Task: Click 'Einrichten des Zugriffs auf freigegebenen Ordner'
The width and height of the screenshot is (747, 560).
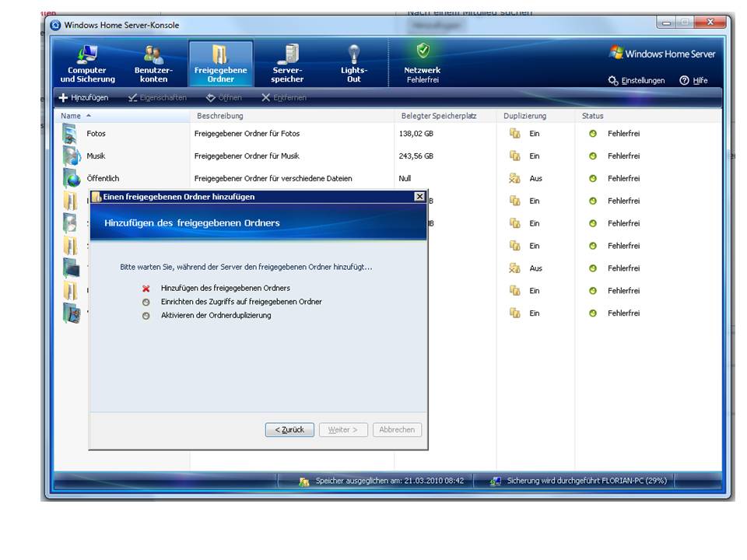Action: pyautogui.click(x=241, y=302)
